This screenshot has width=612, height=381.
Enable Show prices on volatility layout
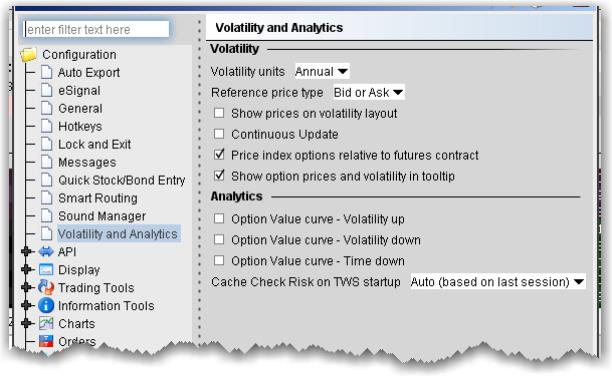(219, 113)
